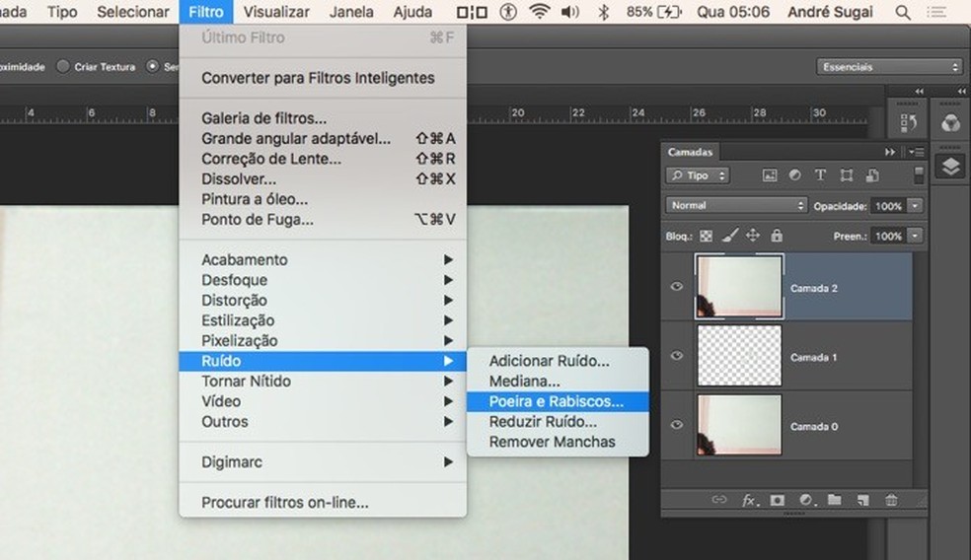
Task: Open the Essenciais workspace dropdown
Action: (889, 67)
